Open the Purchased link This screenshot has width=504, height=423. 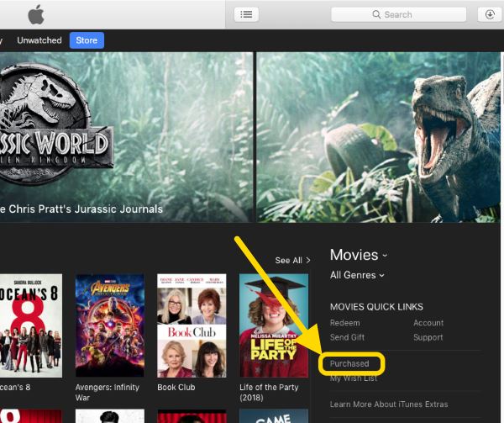(349, 363)
